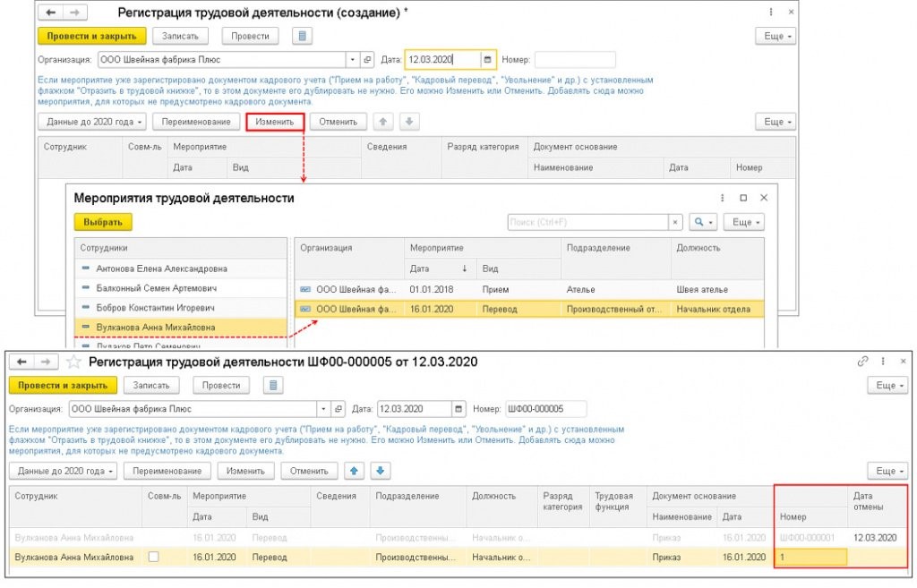Viewport: 917px width, 588px height.
Task: Click the calendar icon beside date 12.03.2020 in ШФ00-000005 document
Action: [459, 409]
